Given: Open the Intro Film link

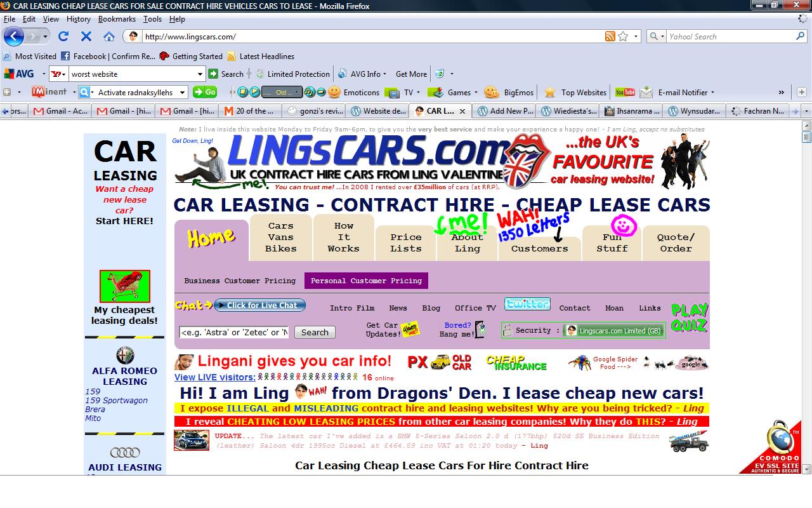Looking at the screenshot, I should click(x=352, y=308).
